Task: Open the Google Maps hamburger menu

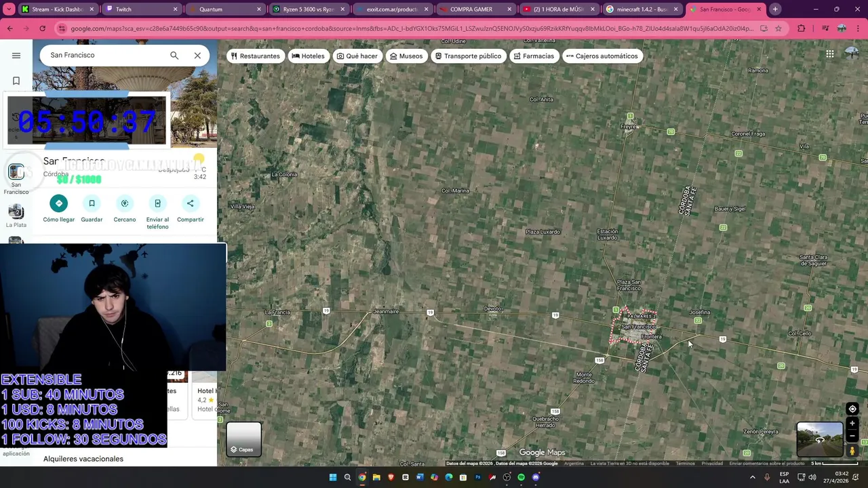Action: point(16,56)
